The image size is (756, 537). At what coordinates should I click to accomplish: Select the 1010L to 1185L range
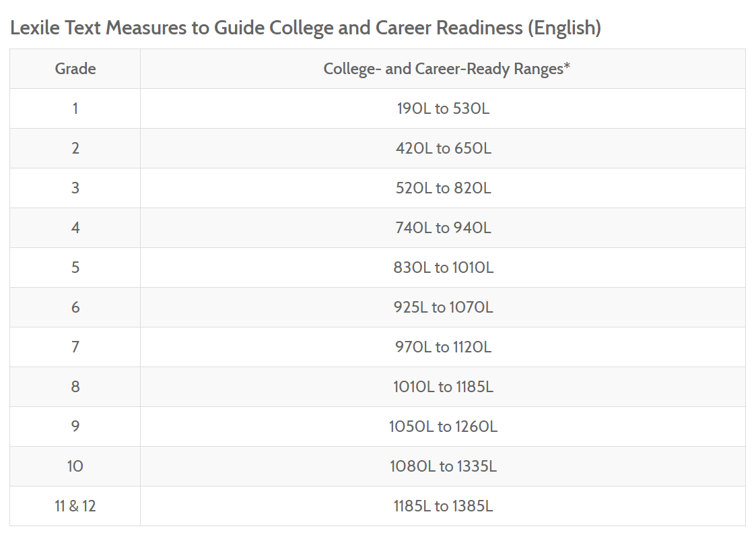coord(443,387)
